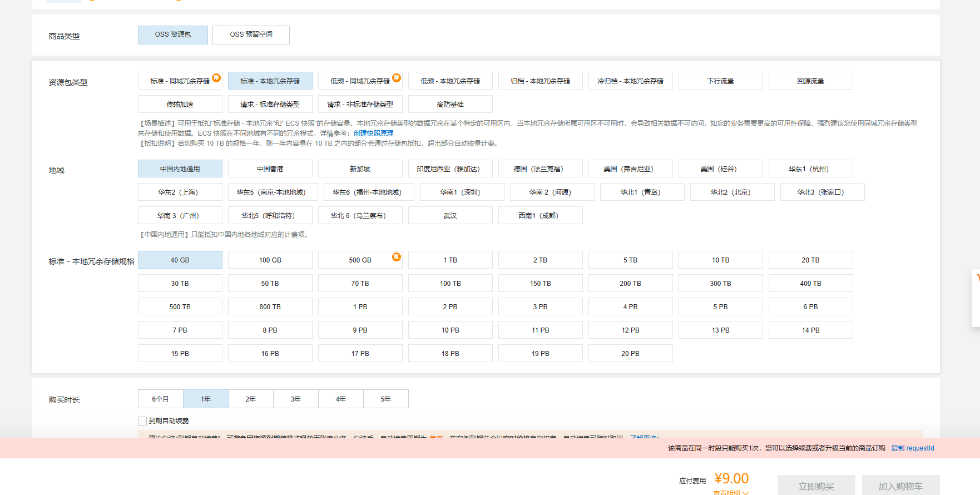The width and height of the screenshot is (980, 495).
Task: Select region 武汉
Action: [x=451, y=216]
